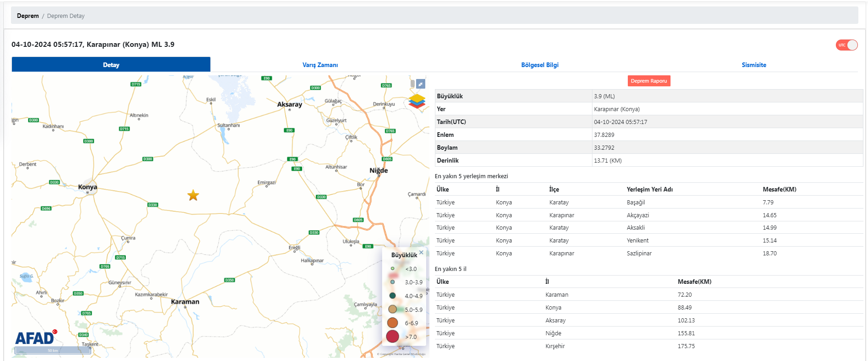The width and height of the screenshot is (868, 361).
Task: Close the Büyüklük legend panel
Action: (421, 252)
